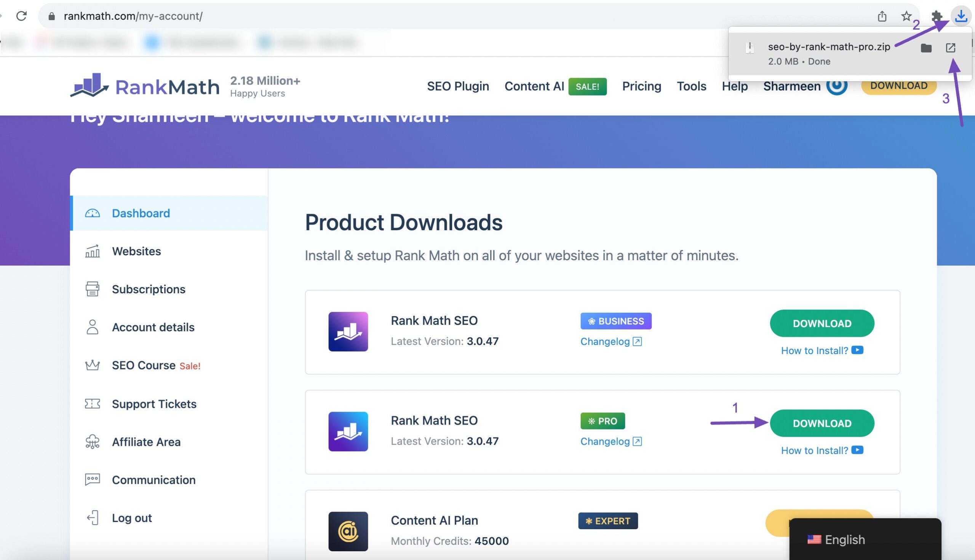Click the Account details sidebar icon
The image size is (975, 560).
pyautogui.click(x=92, y=328)
